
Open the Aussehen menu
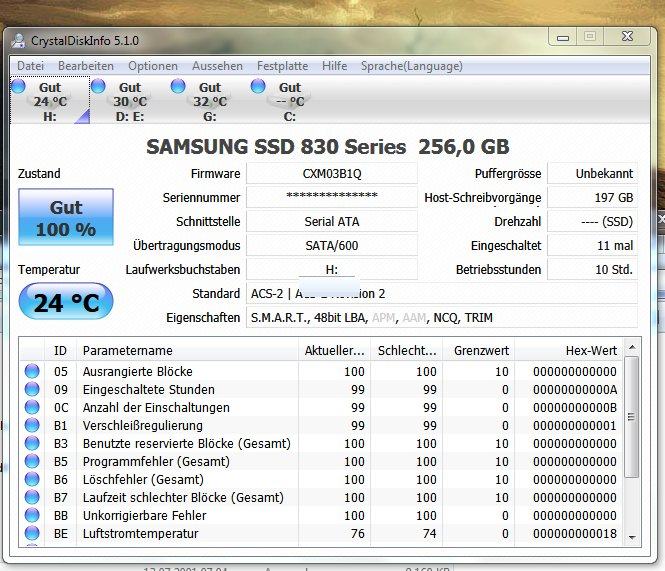tap(217, 66)
